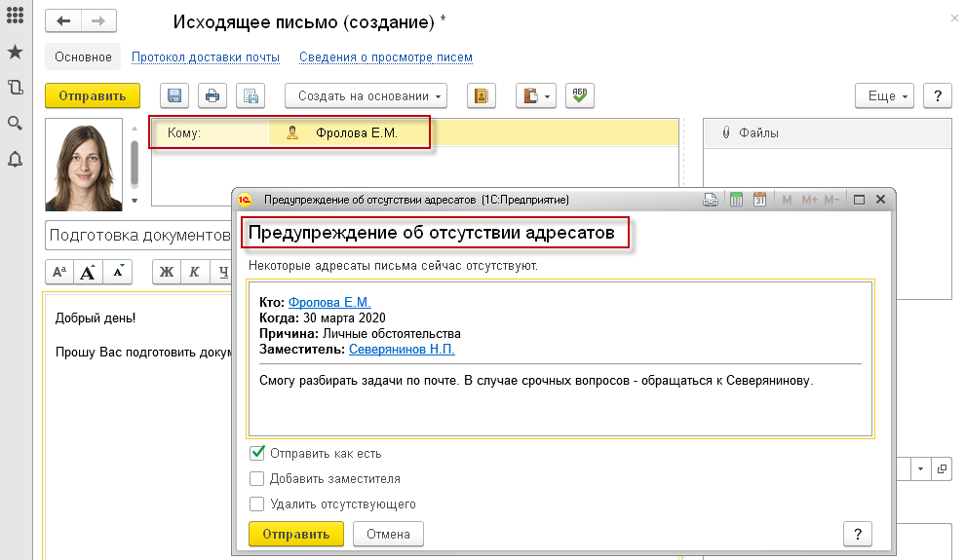Check 'Отправить как есть' option

pos(257,453)
